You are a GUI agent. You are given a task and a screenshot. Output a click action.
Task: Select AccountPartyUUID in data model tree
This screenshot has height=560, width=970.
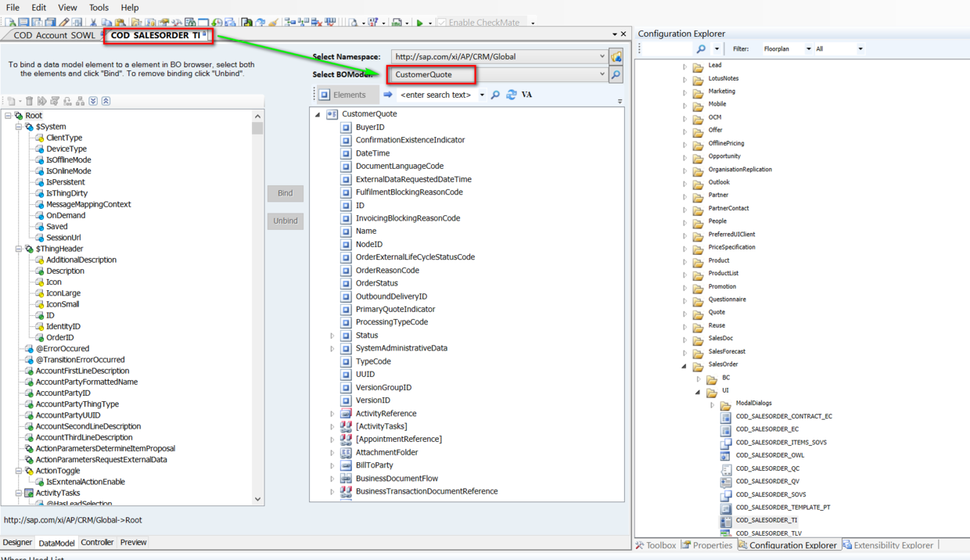point(68,415)
